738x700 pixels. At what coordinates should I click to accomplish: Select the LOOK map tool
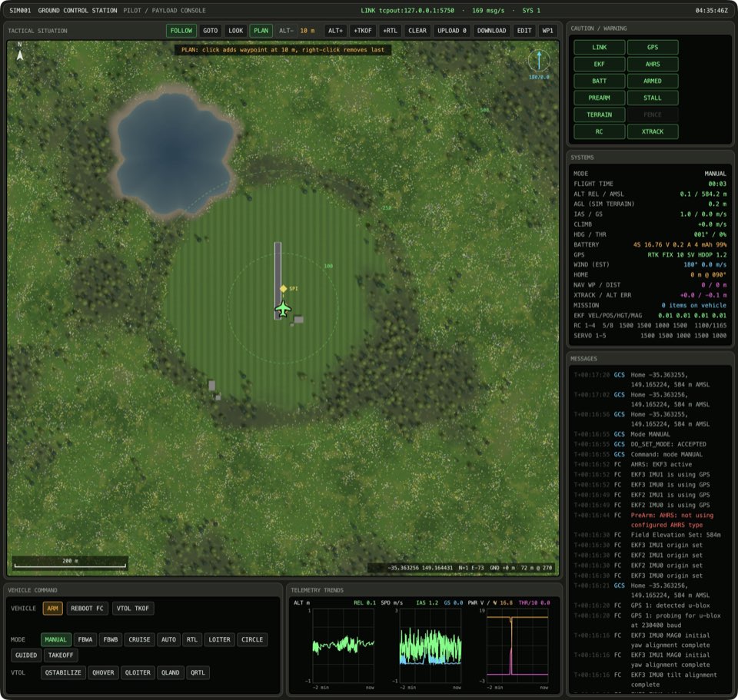tap(236, 31)
